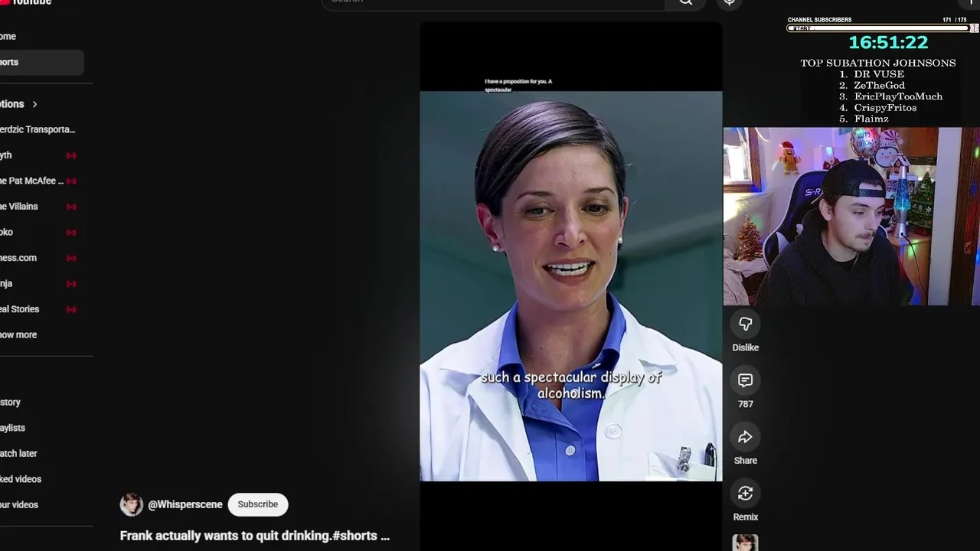Open the Transporta... subscription channel
Viewport: 980px width, 551px height.
coord(38,129)
